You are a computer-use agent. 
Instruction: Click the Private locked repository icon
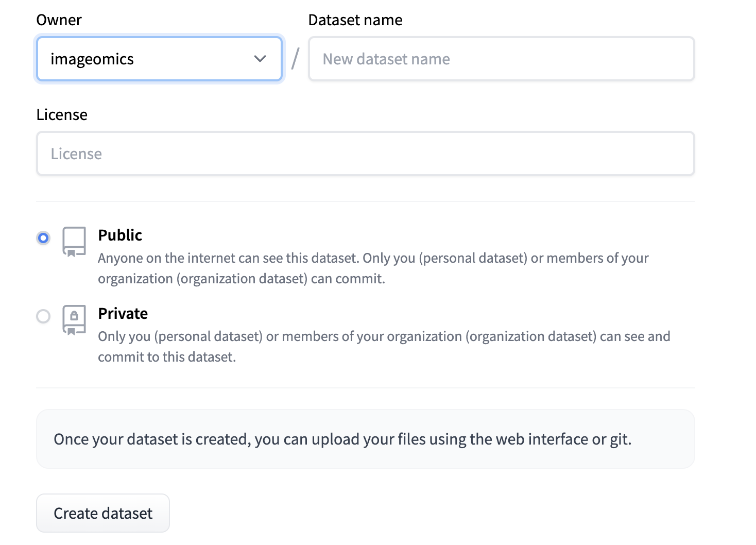(x=74, y=320)
